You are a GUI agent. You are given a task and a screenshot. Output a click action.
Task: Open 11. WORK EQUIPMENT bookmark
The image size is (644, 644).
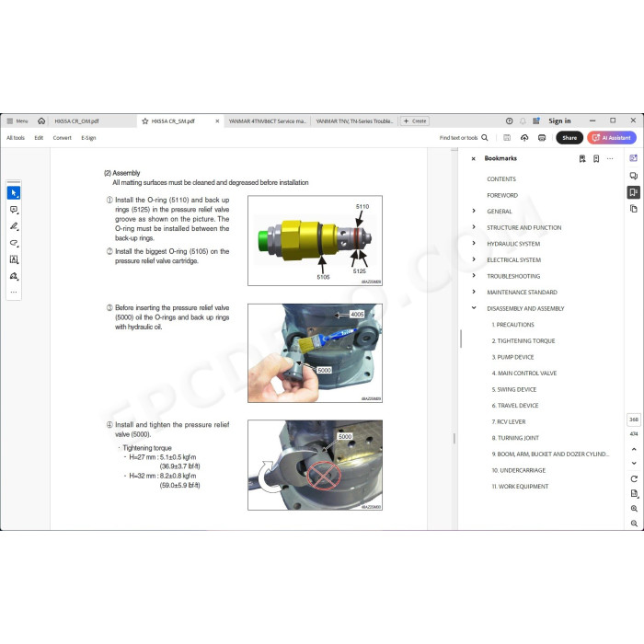click(x=520, y=487)
